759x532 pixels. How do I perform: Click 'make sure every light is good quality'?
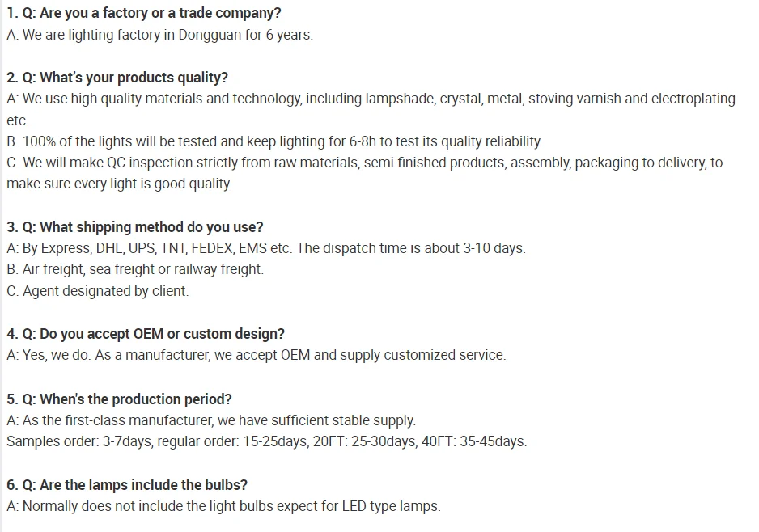120,184
